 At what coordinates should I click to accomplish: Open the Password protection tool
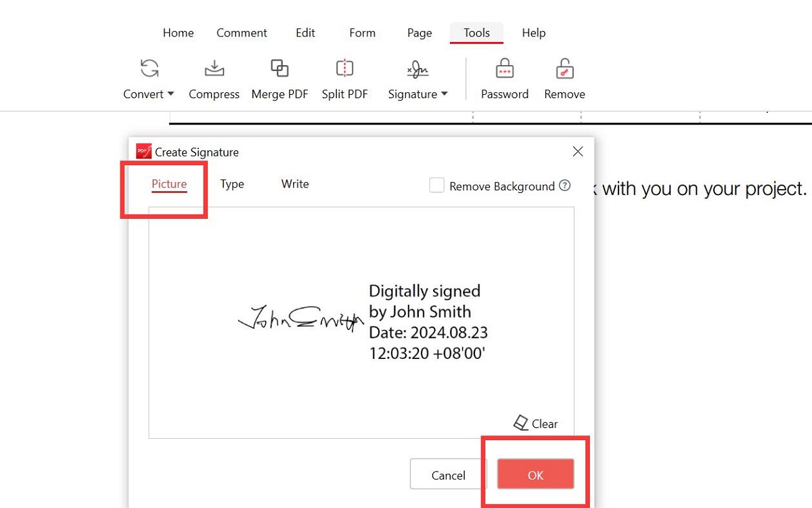504,68
